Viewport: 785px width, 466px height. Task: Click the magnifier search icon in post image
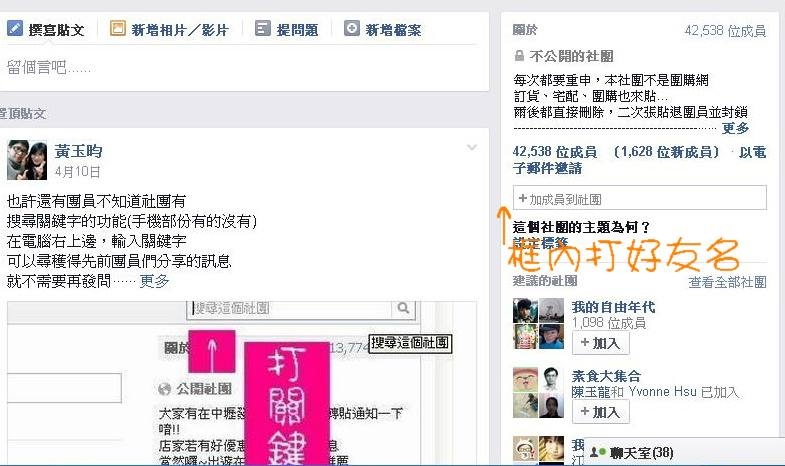point(403,308)
